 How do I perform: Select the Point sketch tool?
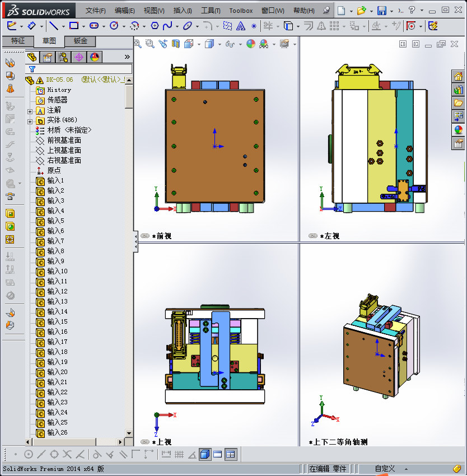click(254, 26)
